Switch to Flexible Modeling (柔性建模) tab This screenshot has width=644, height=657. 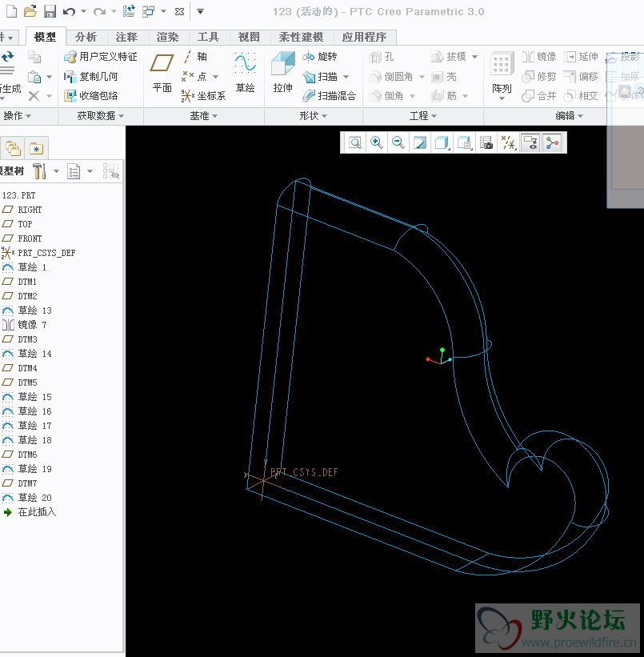click(302, 37)
